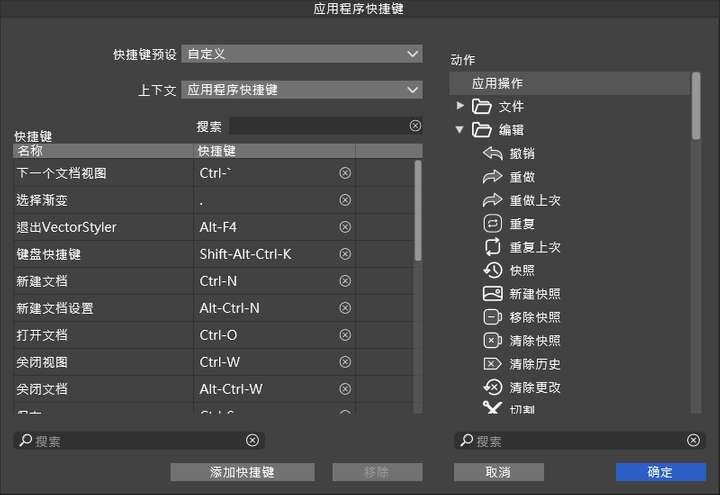The height and width of the screenshot is (495, 720).
Task: Collapse the 编辑 folder in actions tree
Action: 460,129
